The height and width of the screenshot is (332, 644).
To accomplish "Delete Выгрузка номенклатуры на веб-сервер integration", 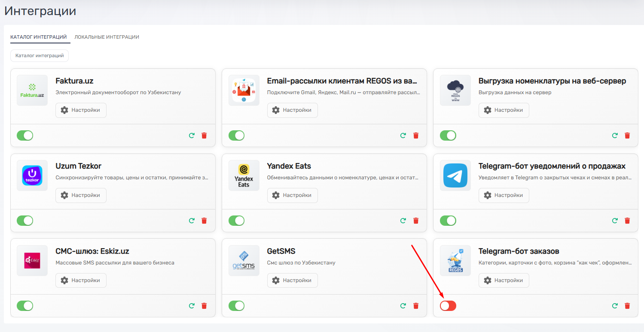I will pos(627,135).
